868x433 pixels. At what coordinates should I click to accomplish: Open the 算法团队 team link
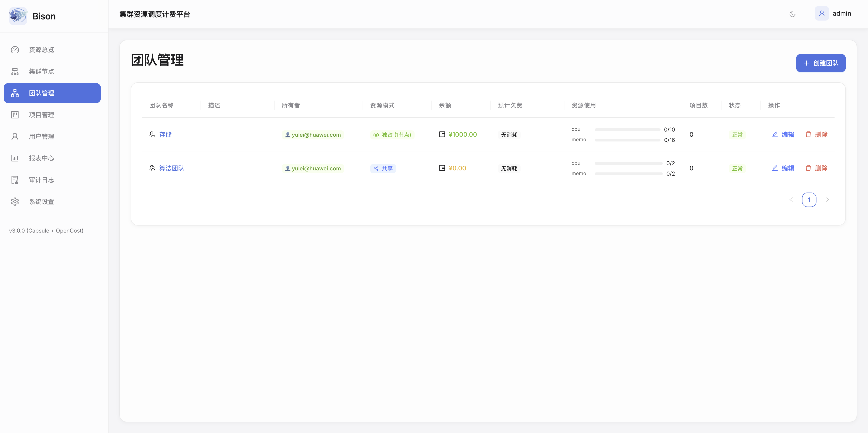click(x=172, y=168)
